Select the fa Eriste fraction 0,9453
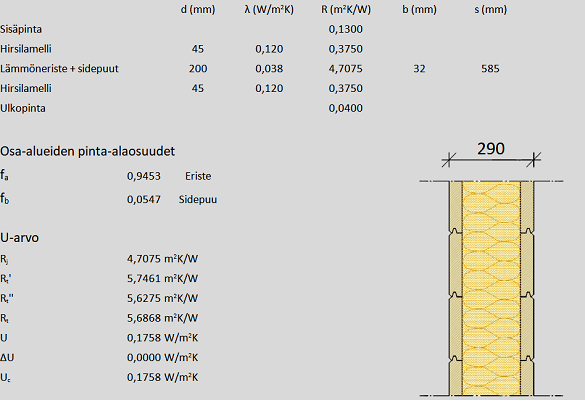 [144, 176]
